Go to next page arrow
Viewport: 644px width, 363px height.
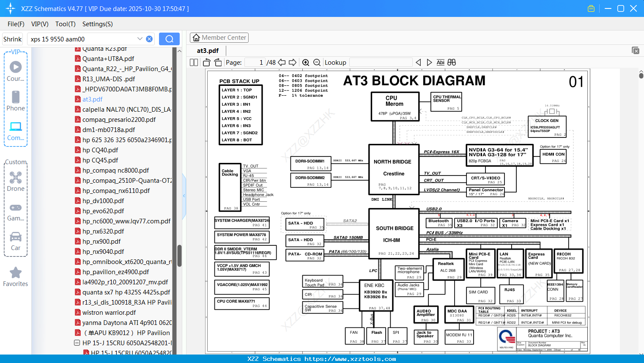[x=293, y=62]
